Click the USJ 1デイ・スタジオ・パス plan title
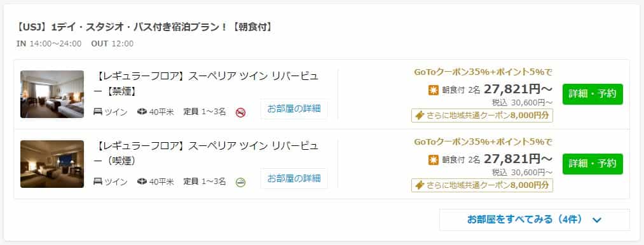The image size is (644, 245). [x=144, y=27]
